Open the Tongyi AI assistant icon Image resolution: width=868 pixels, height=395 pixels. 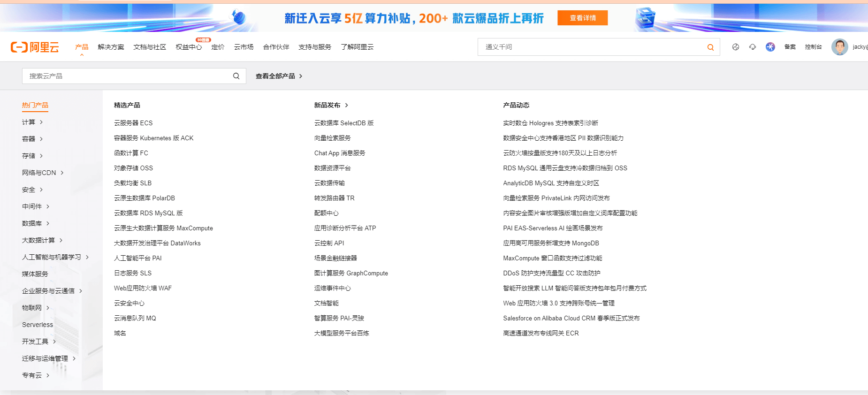click(770, 47)
